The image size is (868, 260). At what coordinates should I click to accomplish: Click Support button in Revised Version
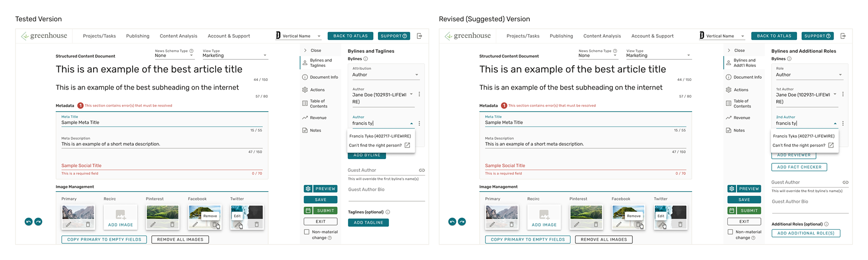(x=817, y=36)
